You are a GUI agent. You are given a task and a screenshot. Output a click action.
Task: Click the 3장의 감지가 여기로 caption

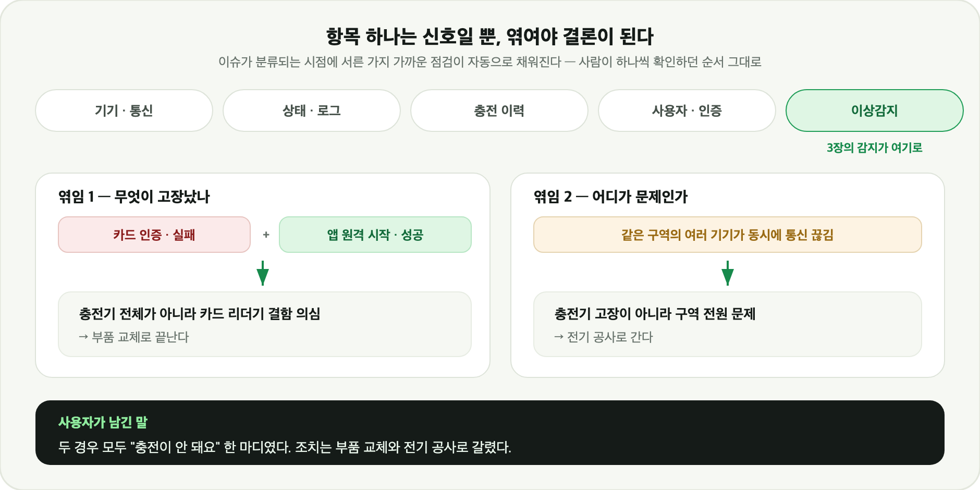pos(875,148)
